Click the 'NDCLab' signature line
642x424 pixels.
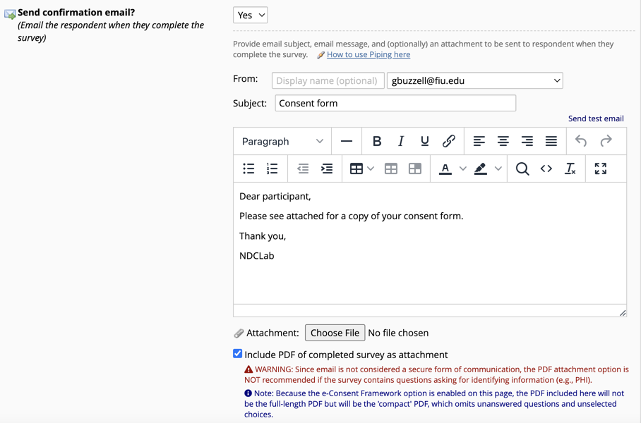[x=257, y=256]
